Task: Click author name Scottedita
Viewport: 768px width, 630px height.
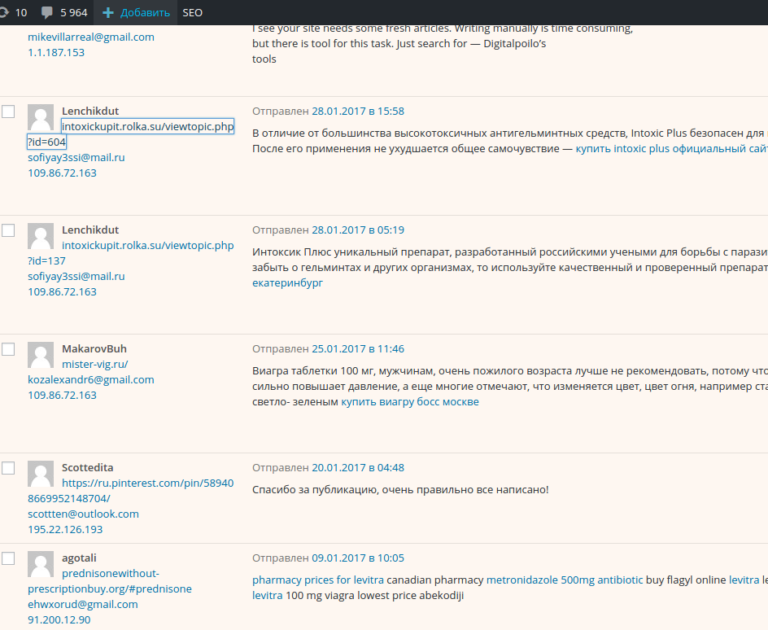Action: click(87, 467)
